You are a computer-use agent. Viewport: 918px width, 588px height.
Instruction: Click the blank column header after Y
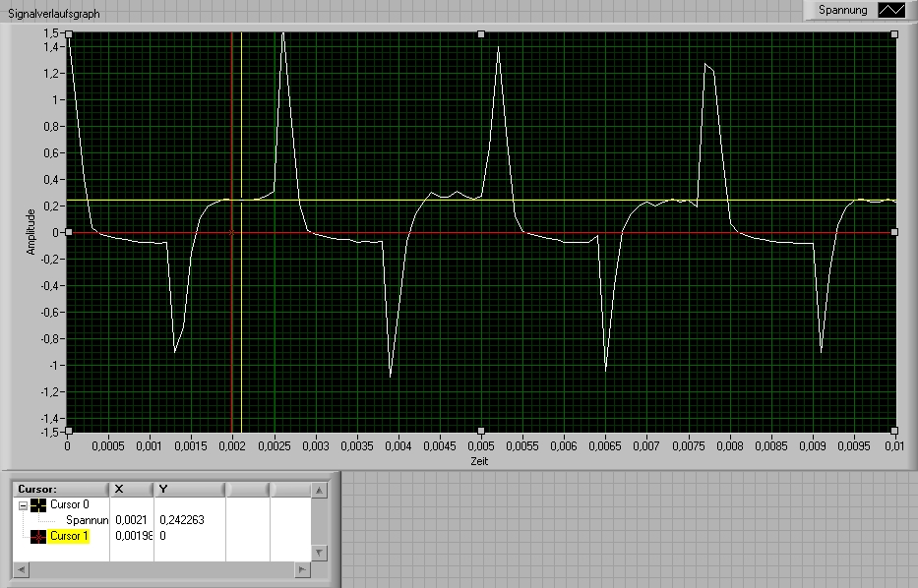click(248, 489)
